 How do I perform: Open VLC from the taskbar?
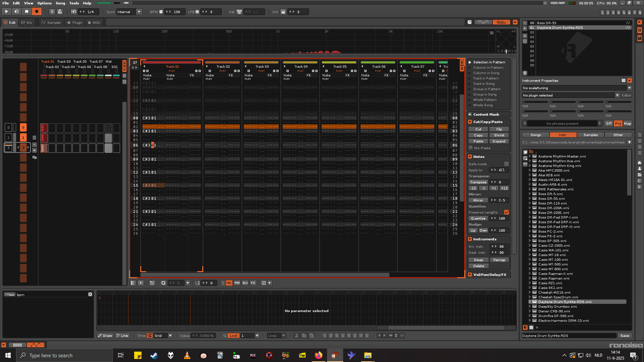[x=187, y=355]
